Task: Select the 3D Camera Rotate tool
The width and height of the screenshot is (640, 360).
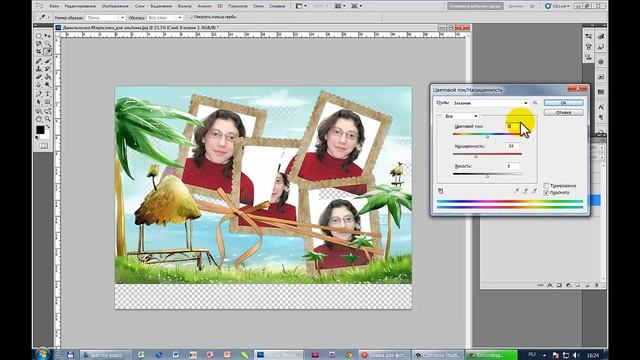Action: click(48, 111)
